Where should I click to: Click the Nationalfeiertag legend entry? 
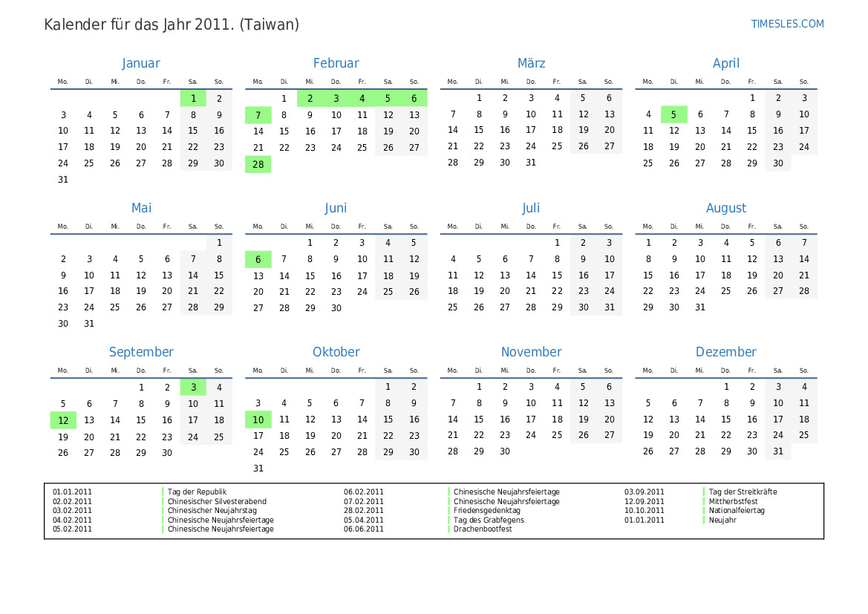(x=737, y=511)
